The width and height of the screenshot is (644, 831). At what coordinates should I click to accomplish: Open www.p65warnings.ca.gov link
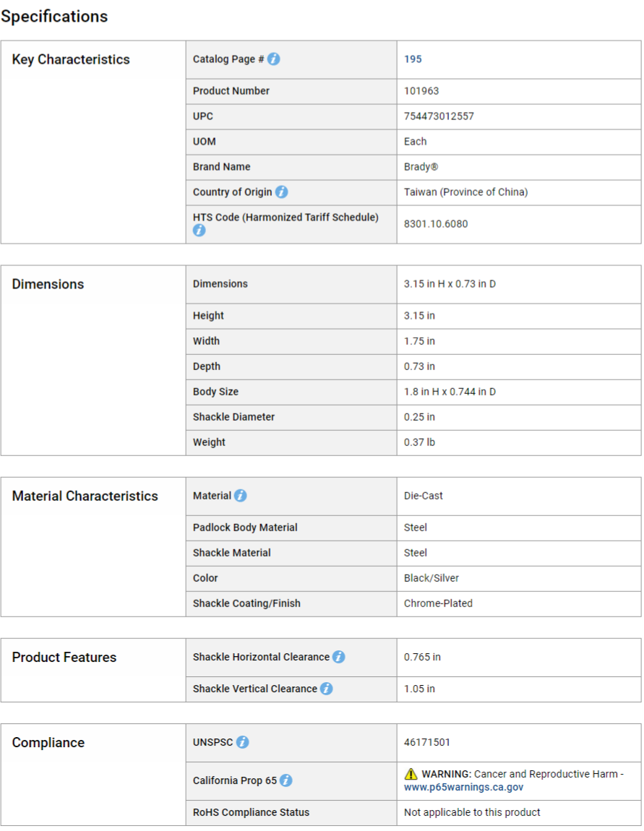[x=463, y=787]
